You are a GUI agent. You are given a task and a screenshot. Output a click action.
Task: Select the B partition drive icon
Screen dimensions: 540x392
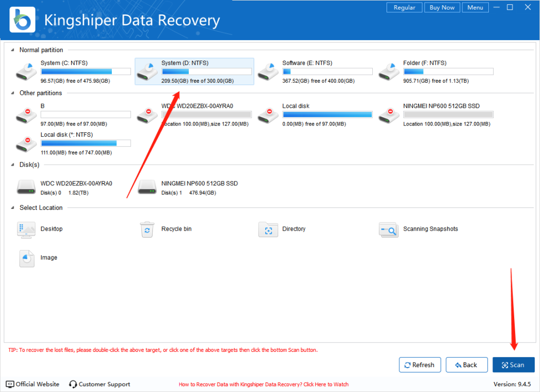click(26, 116)
